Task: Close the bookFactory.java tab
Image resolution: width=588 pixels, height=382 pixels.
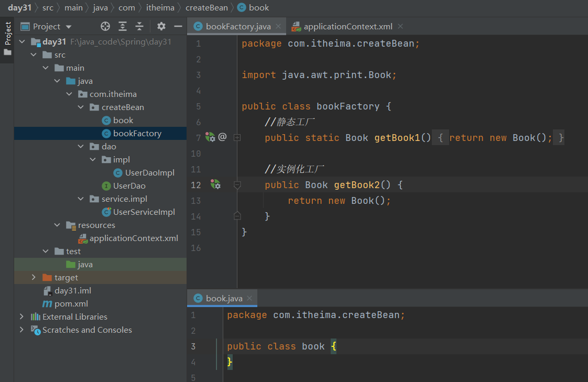Action: click(278, 26)
